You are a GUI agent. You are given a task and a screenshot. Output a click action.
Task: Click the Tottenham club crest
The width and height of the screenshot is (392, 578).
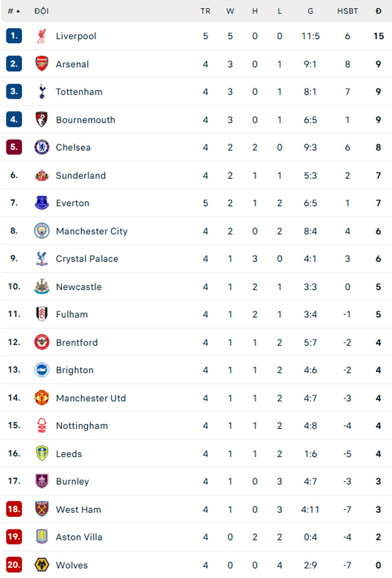click(42, 92)
